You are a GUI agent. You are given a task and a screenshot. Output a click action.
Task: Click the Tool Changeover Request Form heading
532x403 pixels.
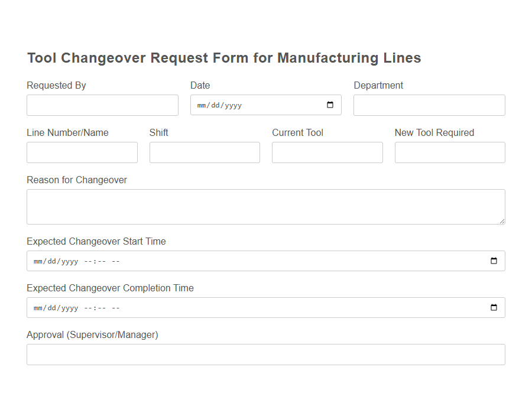(x=223, y=57)
